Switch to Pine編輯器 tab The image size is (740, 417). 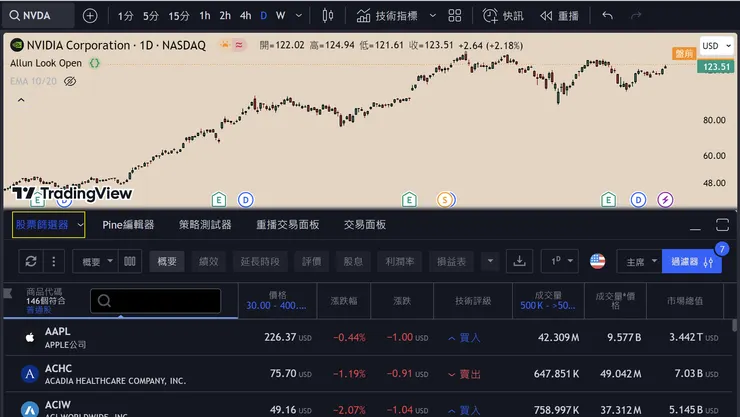(128, 225)
